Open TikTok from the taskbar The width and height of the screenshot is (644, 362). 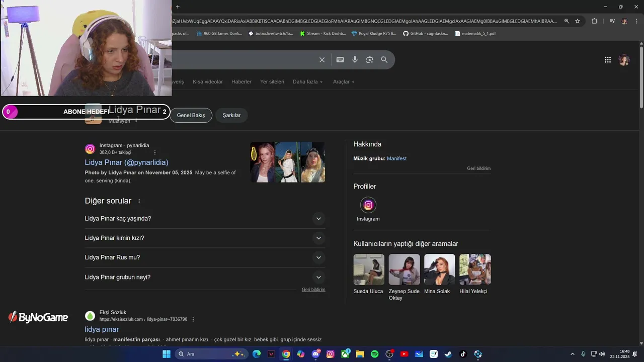pyautogui.click(x=463, y=354)
